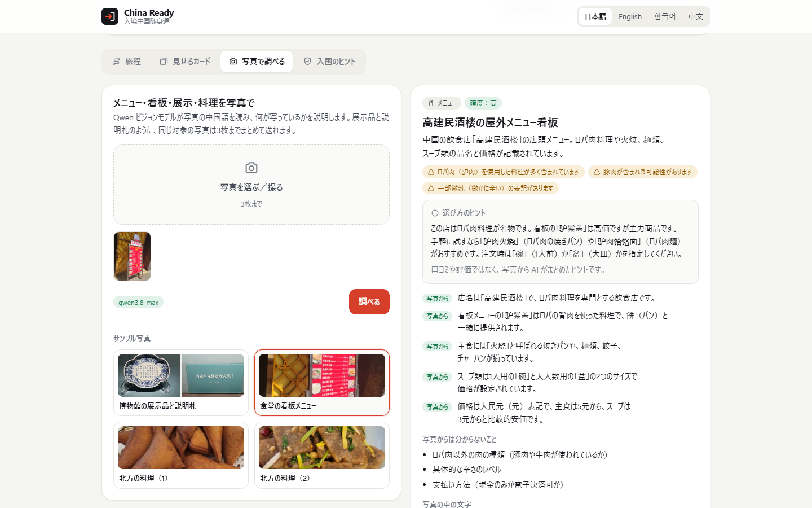Select the 食堂の看板メニュー sample photo
Screen dimensions: 812x508
coord(322,383)
